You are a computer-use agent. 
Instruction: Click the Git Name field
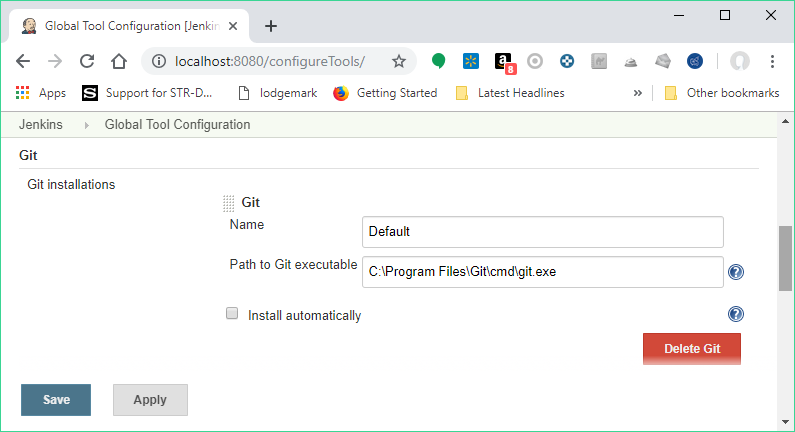click(x=543, y=232)
